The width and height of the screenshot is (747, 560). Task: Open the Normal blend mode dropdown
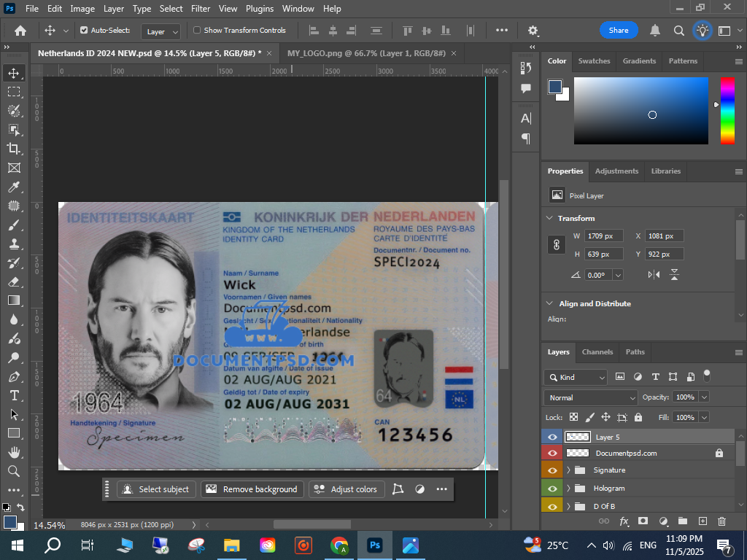591,398
